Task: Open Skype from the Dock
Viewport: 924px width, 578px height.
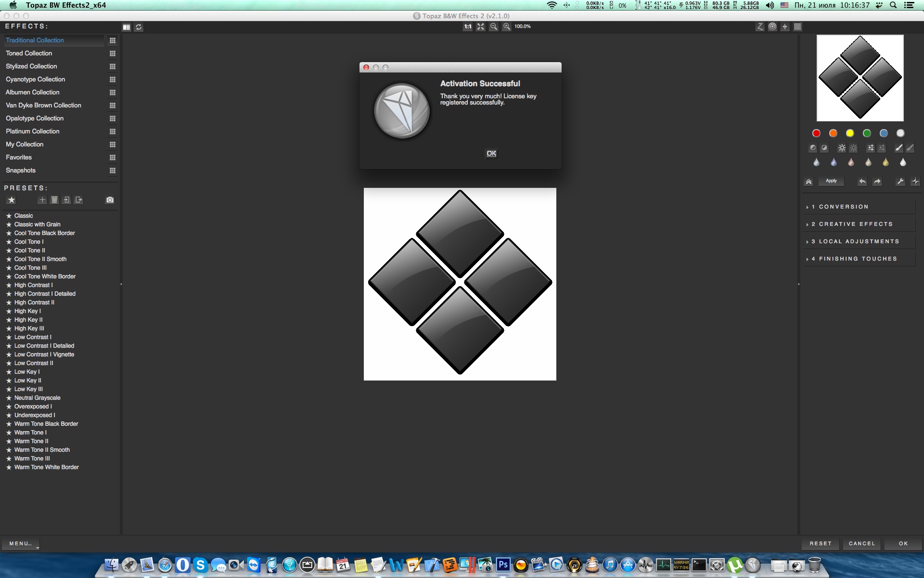Action: coord(200,565)
